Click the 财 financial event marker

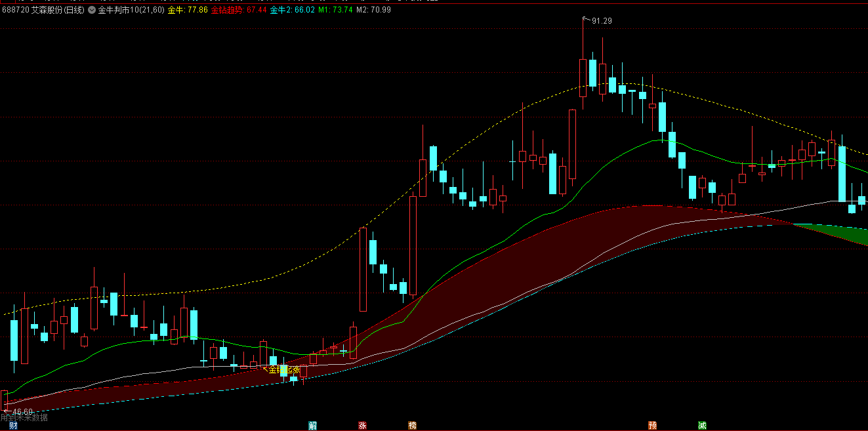coord(4,425)
